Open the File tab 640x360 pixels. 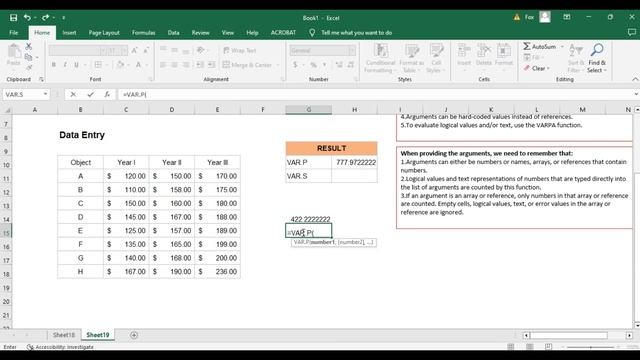(x=13, y=33)
